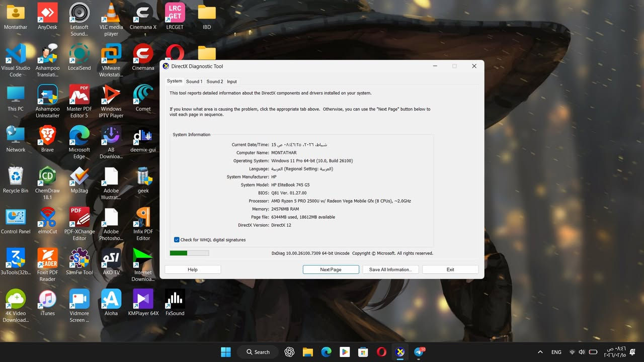
Task: Switch to the Input tab
Action: pos(231,81)
